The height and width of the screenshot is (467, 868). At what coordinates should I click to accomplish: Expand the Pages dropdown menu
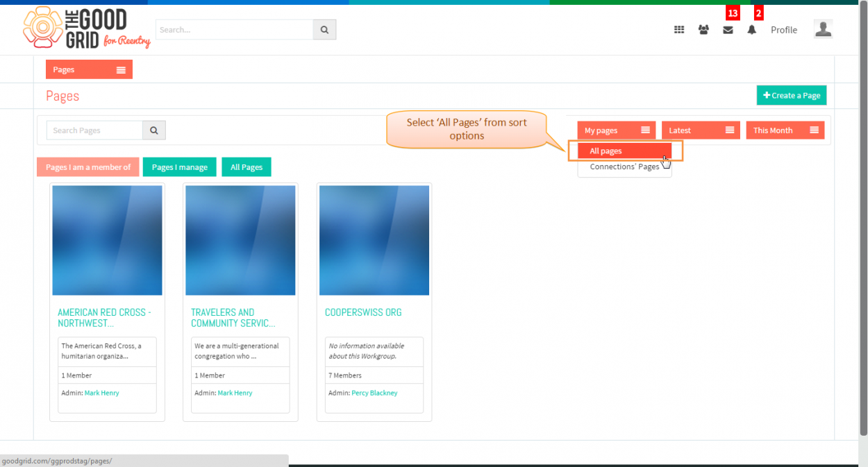coord(89,69)
